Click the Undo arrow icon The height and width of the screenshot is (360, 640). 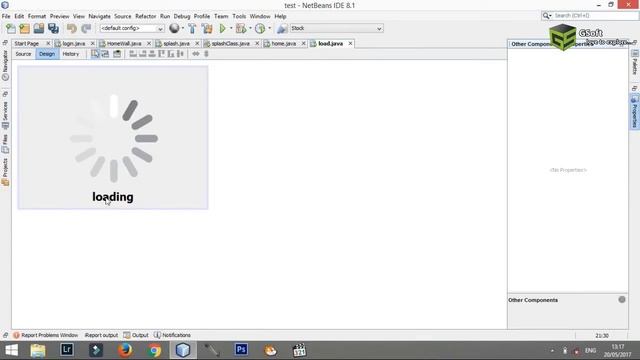point(72,29)
